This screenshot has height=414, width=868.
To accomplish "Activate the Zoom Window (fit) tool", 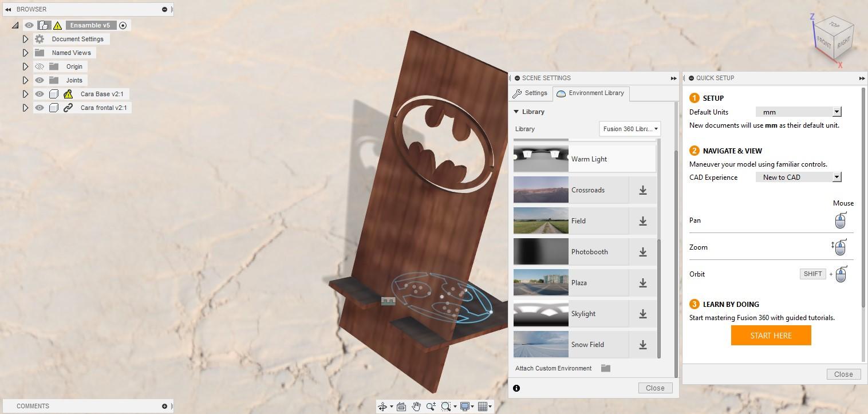I will pos(446,407).
